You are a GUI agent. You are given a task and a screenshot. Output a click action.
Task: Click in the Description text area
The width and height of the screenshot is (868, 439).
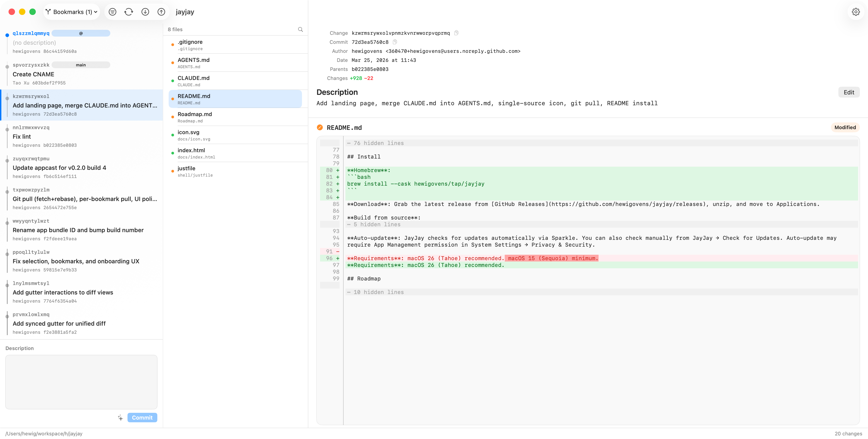coord(81,382)
